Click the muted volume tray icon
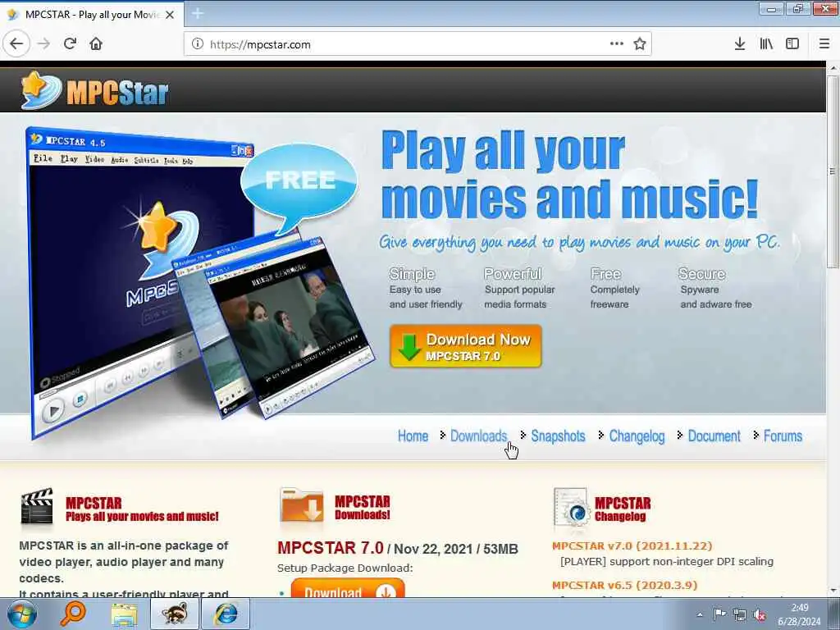This screenshot has width=840, height=630. [759, 615]
